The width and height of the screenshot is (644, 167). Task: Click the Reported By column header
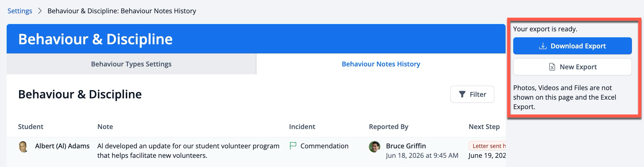tap(388, 127)
